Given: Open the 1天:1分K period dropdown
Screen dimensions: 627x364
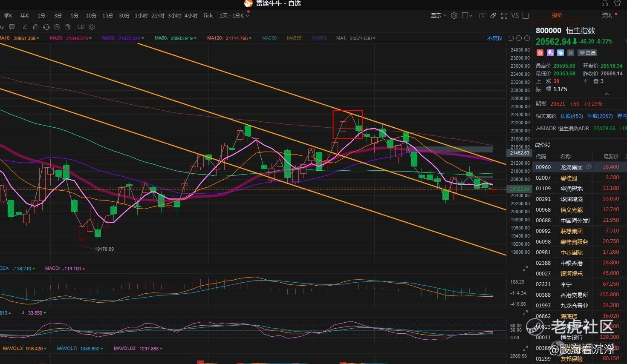Looking at the screenshot, I should coord(234,16).
